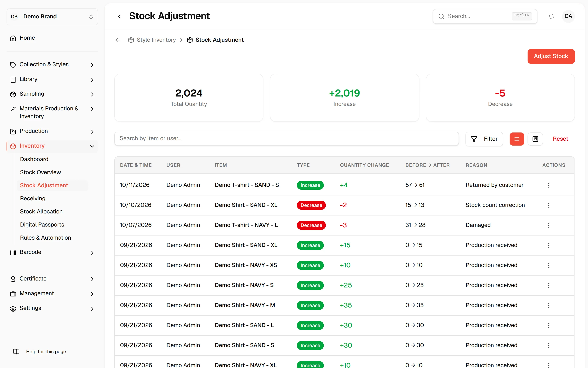Click the breadcrumb back arrow
Image resolution: width=588 pixels, height=368 pixels.
(118, 40)
